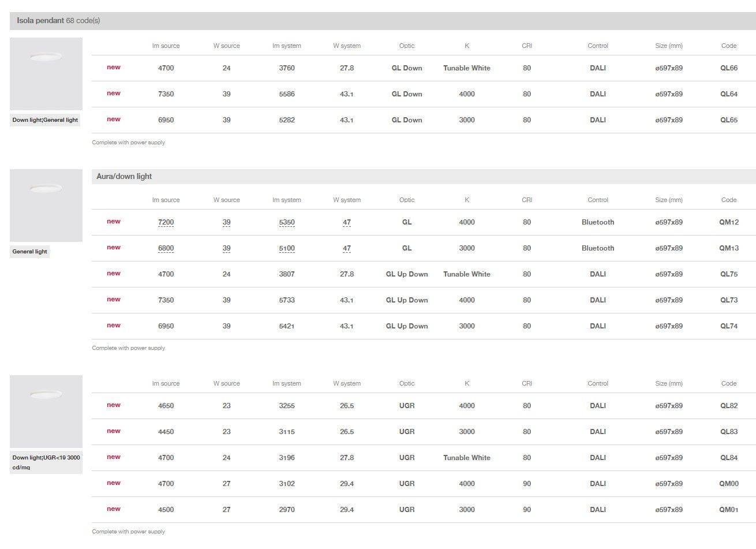Click the Down light;UGR<19 tag label

46,462
